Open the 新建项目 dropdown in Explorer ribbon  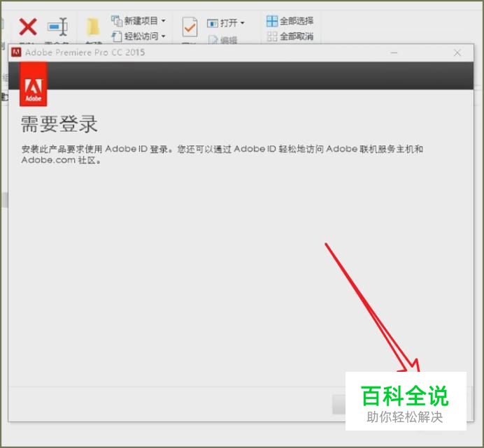(x=138, y=21)
